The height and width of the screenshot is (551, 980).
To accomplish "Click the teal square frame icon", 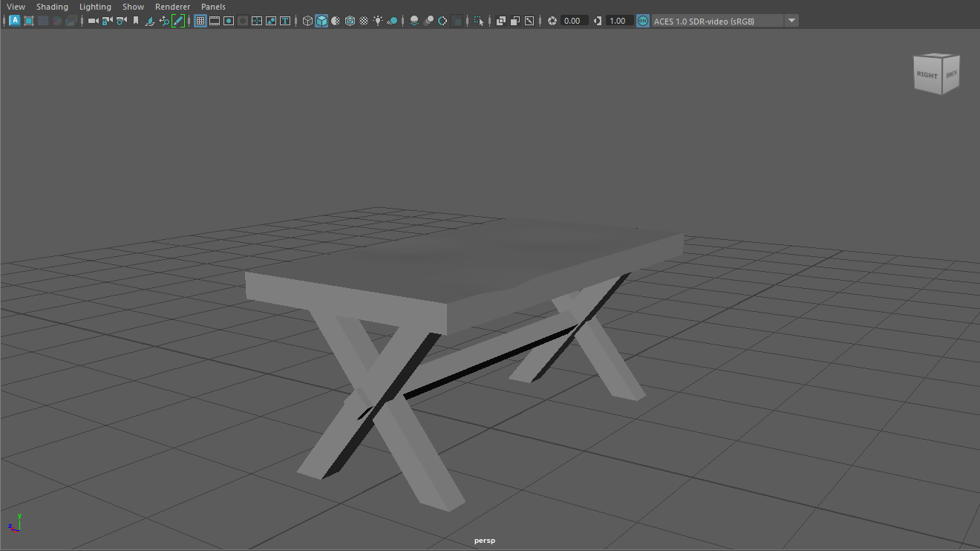I will tap(28, 21).
